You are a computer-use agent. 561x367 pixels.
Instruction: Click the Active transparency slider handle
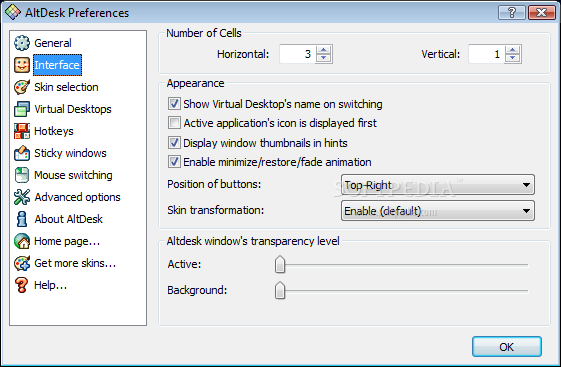coord(280,265)
